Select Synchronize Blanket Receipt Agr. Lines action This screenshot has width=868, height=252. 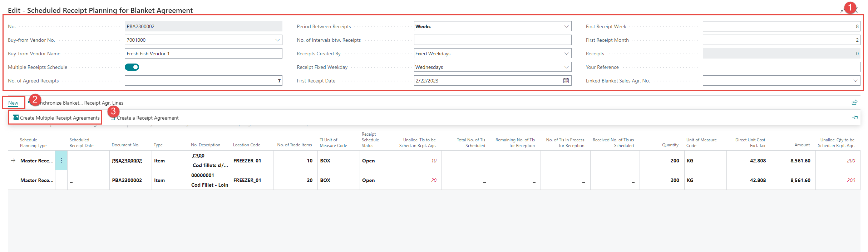82,103
